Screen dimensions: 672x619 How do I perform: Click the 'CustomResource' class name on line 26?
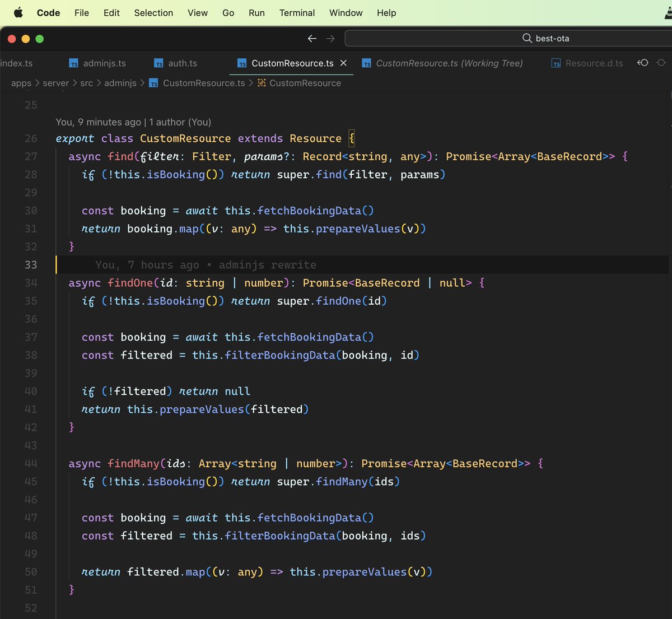(185, 138)
